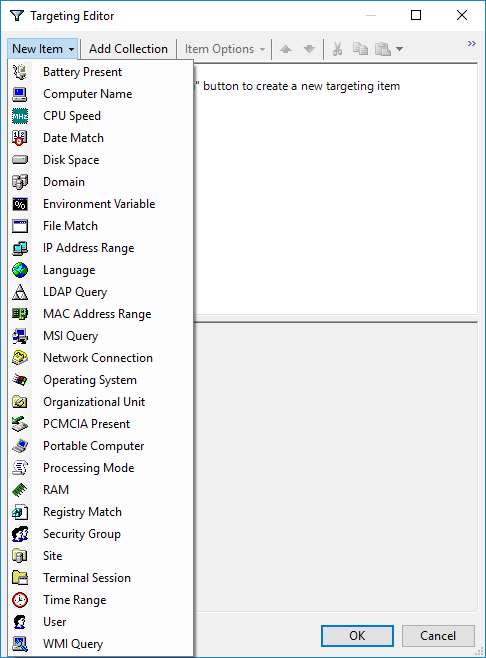The image size is (486, 658).
Task: Expand the Paste dropdown arrow
Action: (400, 49)
